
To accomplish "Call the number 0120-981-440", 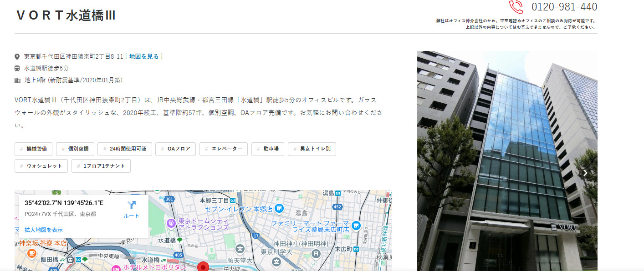I will coord(563,7).
